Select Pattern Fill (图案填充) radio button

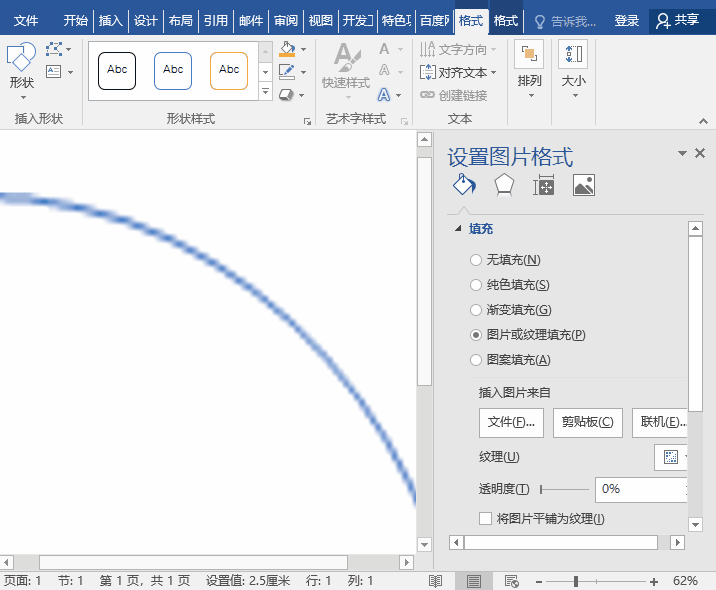(476, 360)
